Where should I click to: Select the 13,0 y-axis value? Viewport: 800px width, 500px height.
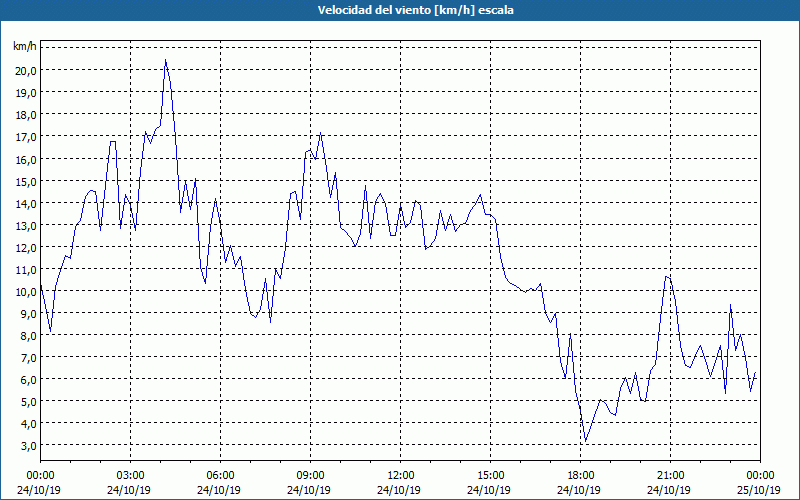[26, 225]
